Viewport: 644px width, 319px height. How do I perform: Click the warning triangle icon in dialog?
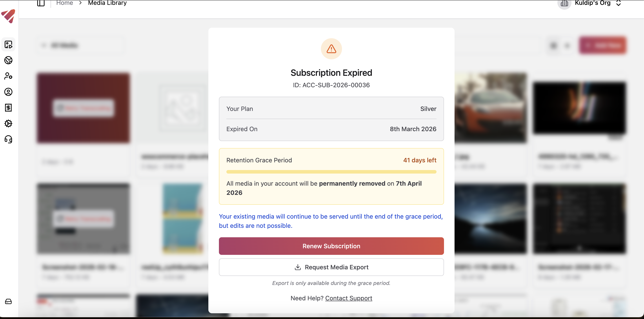click(331, 49)
